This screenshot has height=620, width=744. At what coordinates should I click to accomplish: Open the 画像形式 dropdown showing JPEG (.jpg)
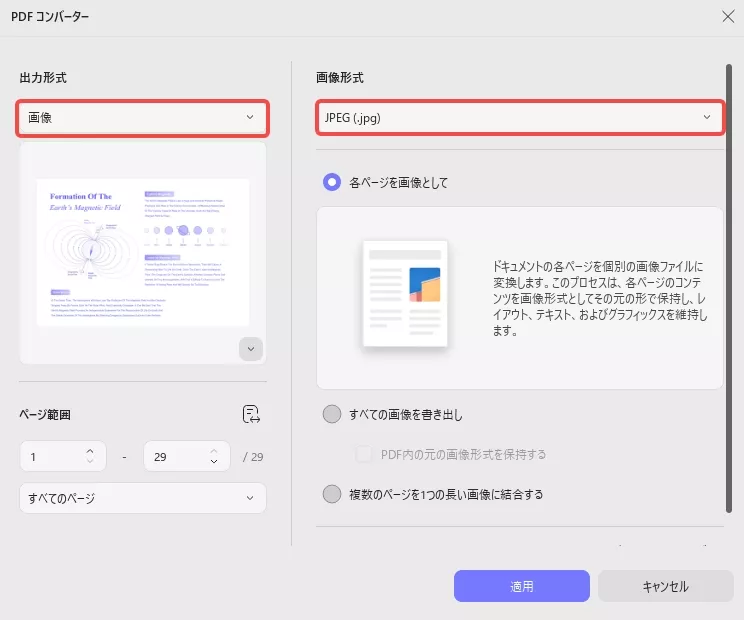[x=520, y=118]
